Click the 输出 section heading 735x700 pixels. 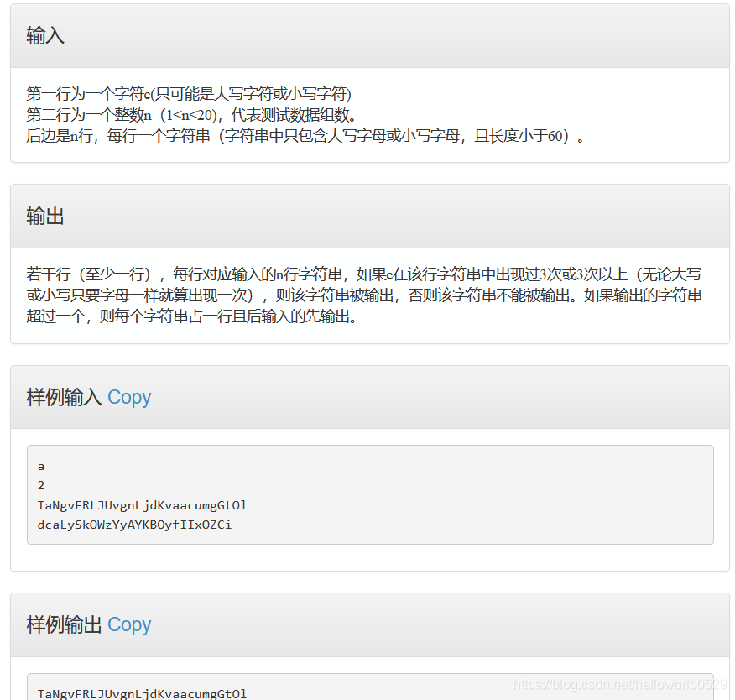45,217
